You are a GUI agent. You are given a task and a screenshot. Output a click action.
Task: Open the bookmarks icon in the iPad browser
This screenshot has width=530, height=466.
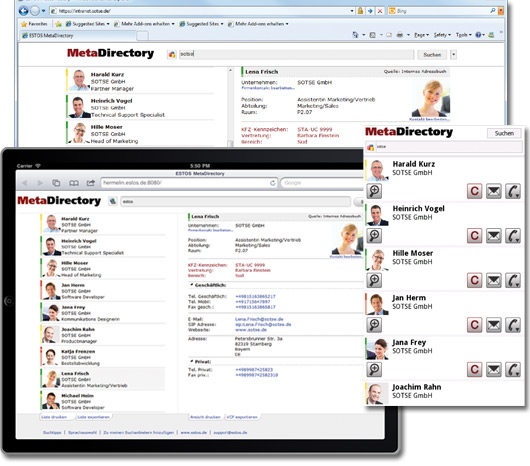point(74,183)
